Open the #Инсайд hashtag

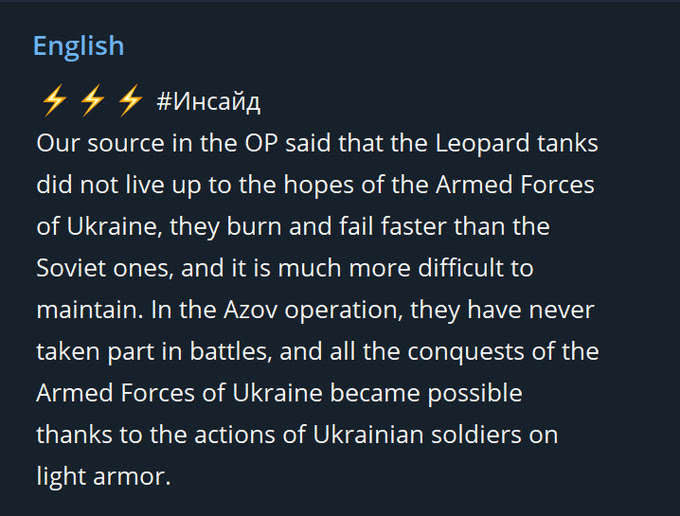[208, 101]
